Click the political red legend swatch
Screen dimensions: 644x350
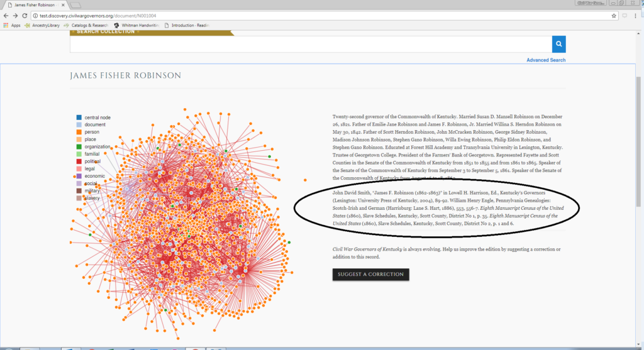[79, 161]
